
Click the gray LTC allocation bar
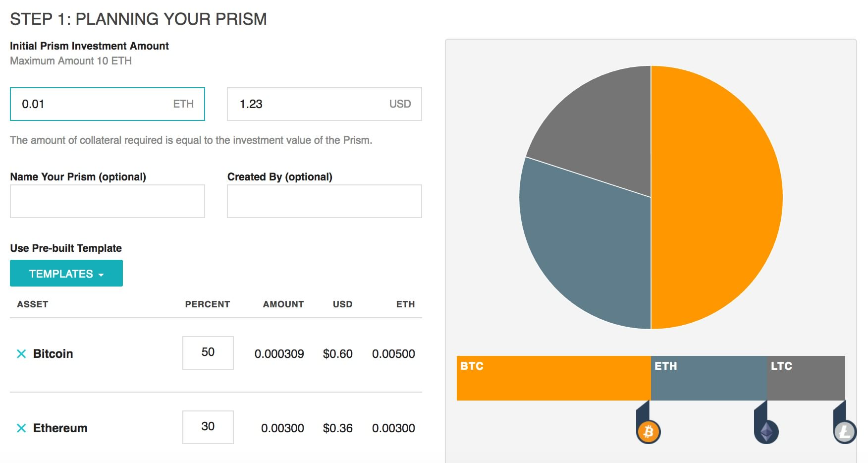[806, 378]
